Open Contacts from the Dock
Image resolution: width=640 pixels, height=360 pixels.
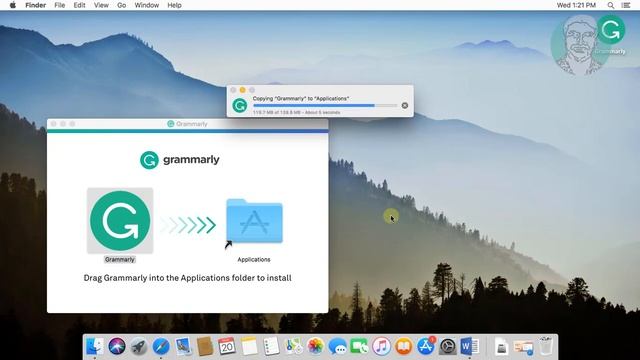coord(205,347)
